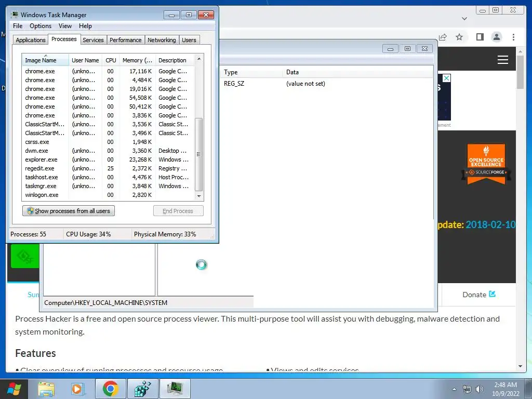
Task: Select taskmgr.exe process row
Action: pyautogui.click(x=108, y=186)
